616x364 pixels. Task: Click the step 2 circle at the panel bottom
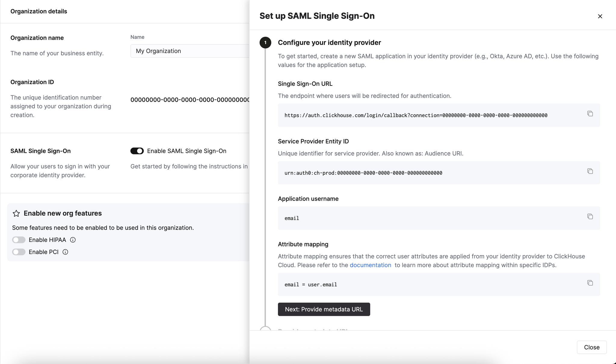point(265,329)
